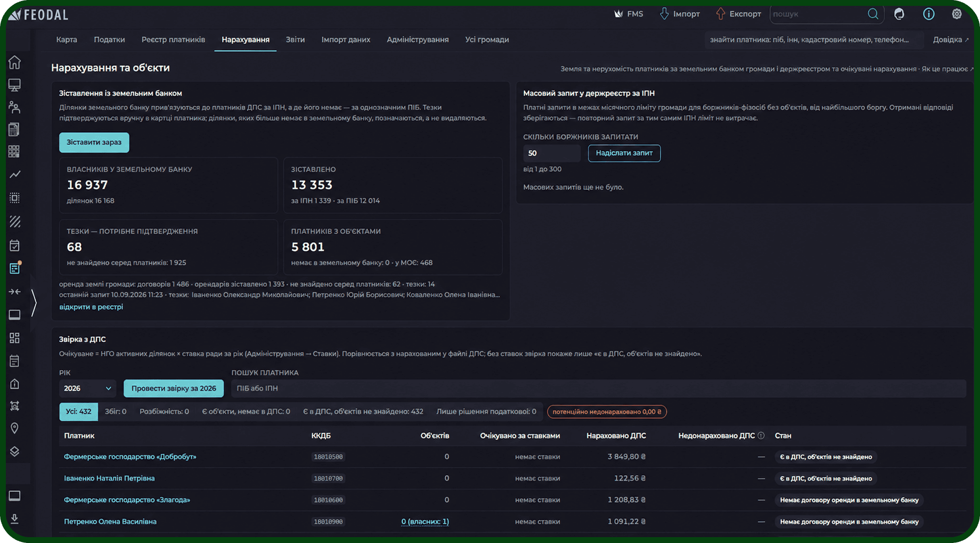Click the Надіслати запит button

[624, 153]
